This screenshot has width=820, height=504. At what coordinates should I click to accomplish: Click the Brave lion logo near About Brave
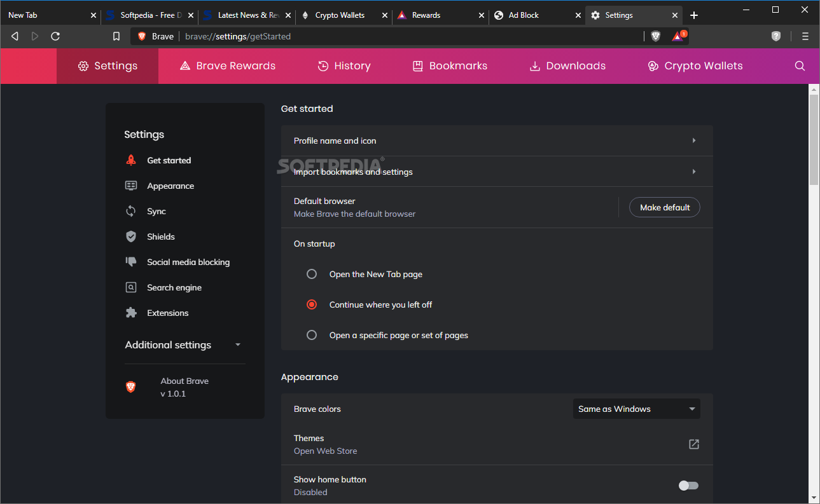tap(131, 386)
